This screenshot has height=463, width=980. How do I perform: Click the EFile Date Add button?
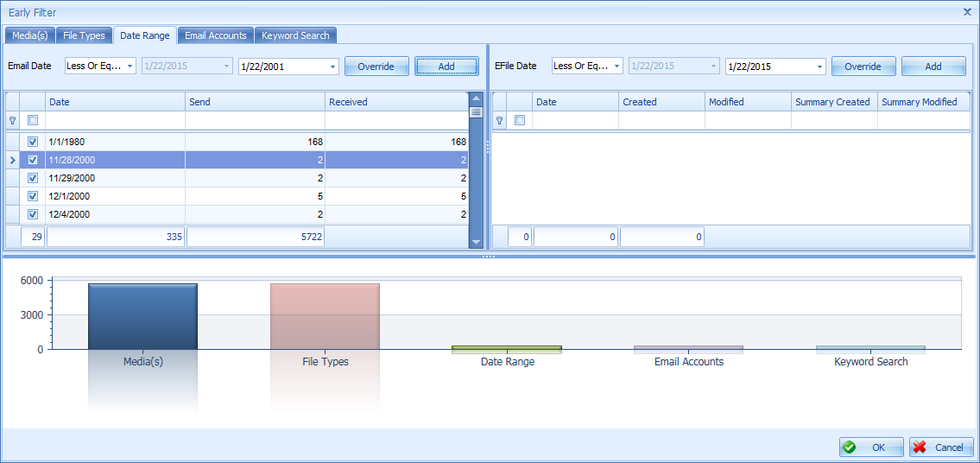point(933,67)
